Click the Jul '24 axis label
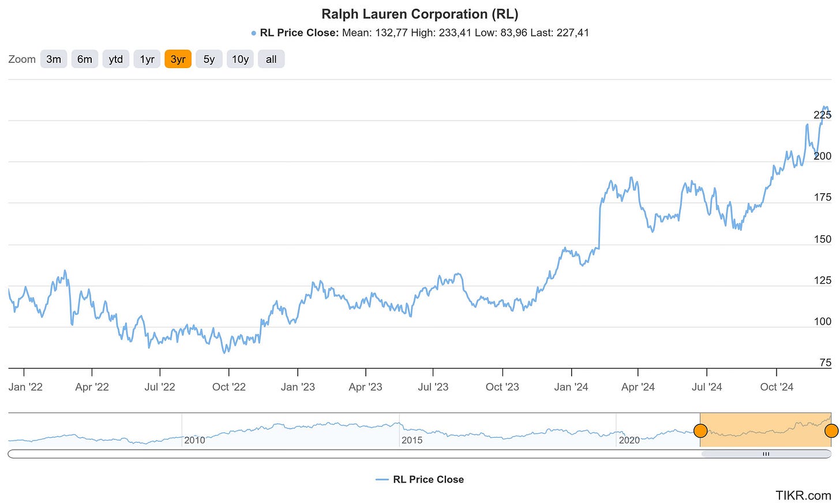Screen dimensions: 840x504 pyautogui.click(x=707, y=387)
